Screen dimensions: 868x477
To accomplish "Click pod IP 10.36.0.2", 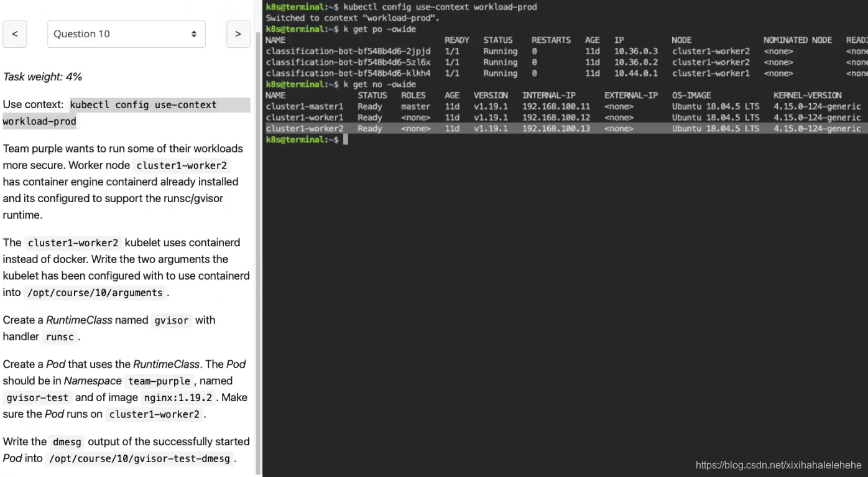I will (x=636, y=62).
